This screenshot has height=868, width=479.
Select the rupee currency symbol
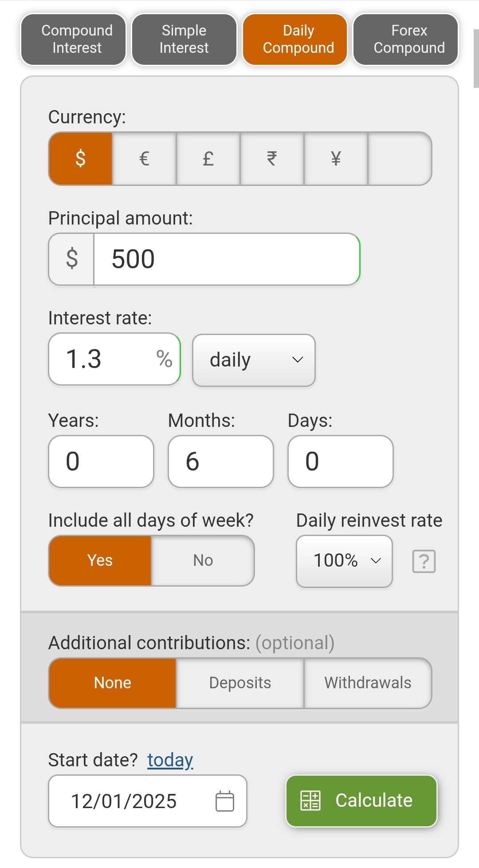272,158
